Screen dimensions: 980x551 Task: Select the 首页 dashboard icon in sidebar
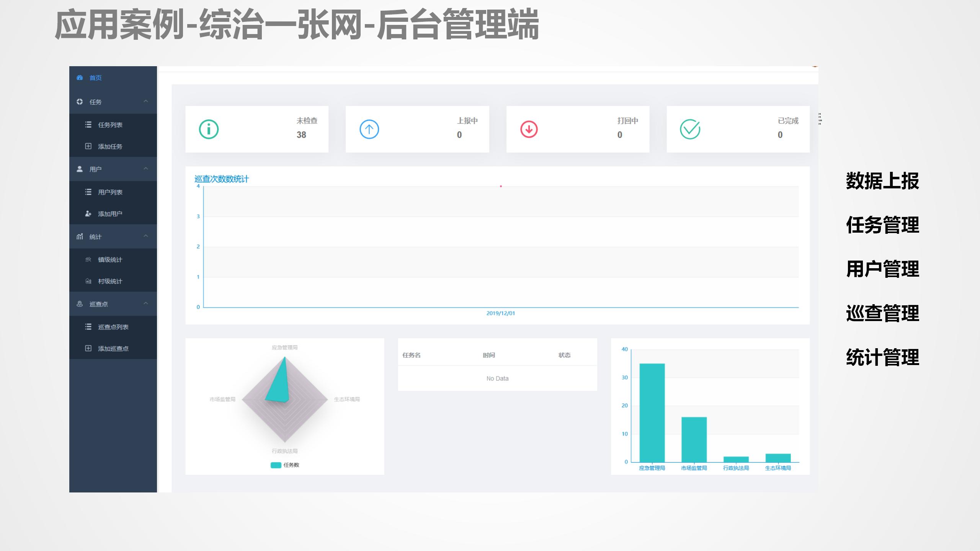point(79,78)
